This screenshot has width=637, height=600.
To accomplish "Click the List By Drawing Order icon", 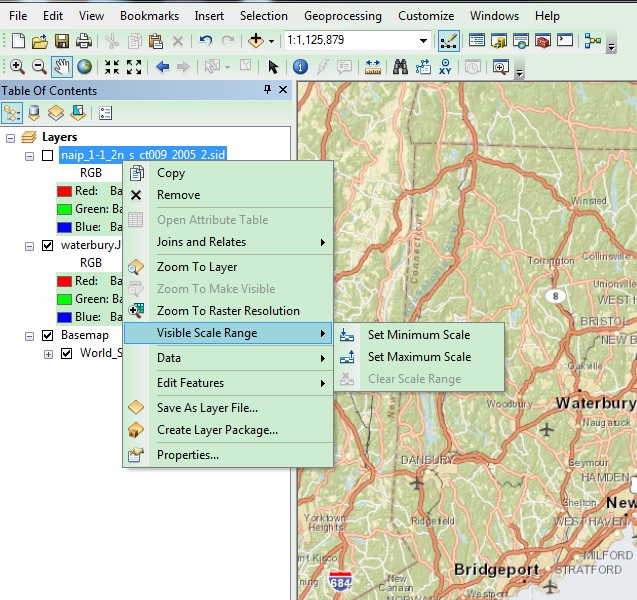I will tap(12, 113).
